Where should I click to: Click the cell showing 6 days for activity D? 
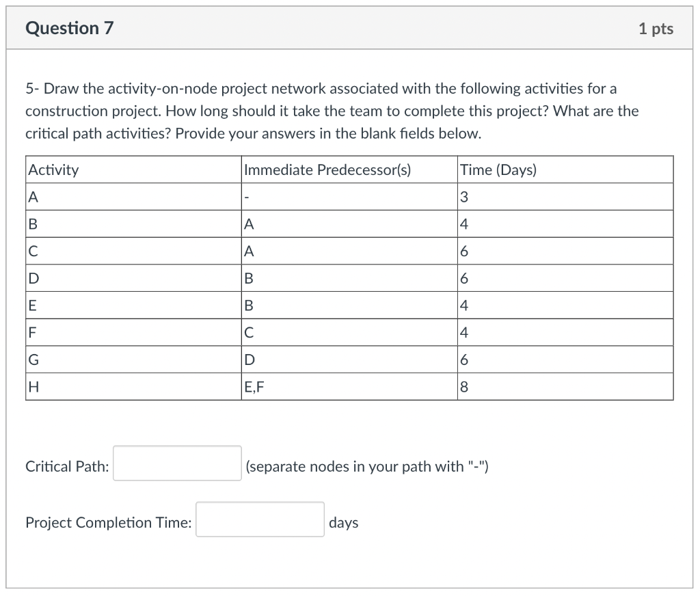coord(463,278)
